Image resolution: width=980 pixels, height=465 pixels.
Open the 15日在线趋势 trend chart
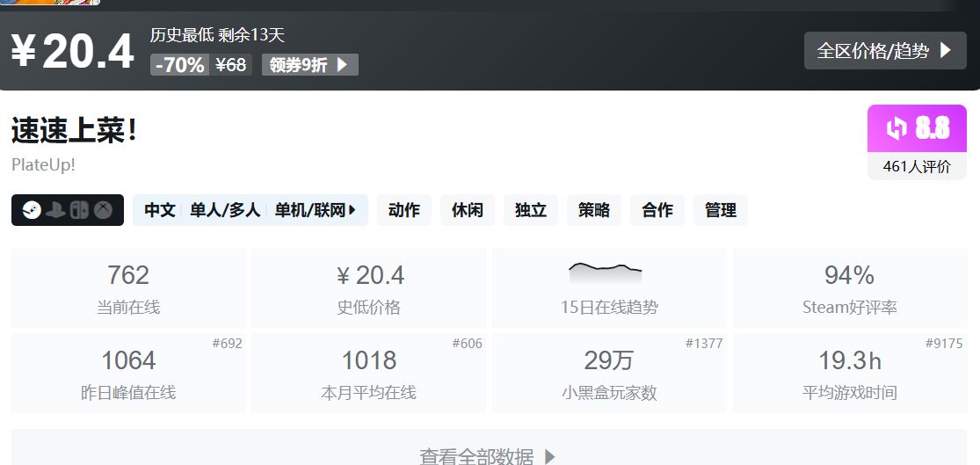point(609,288)
